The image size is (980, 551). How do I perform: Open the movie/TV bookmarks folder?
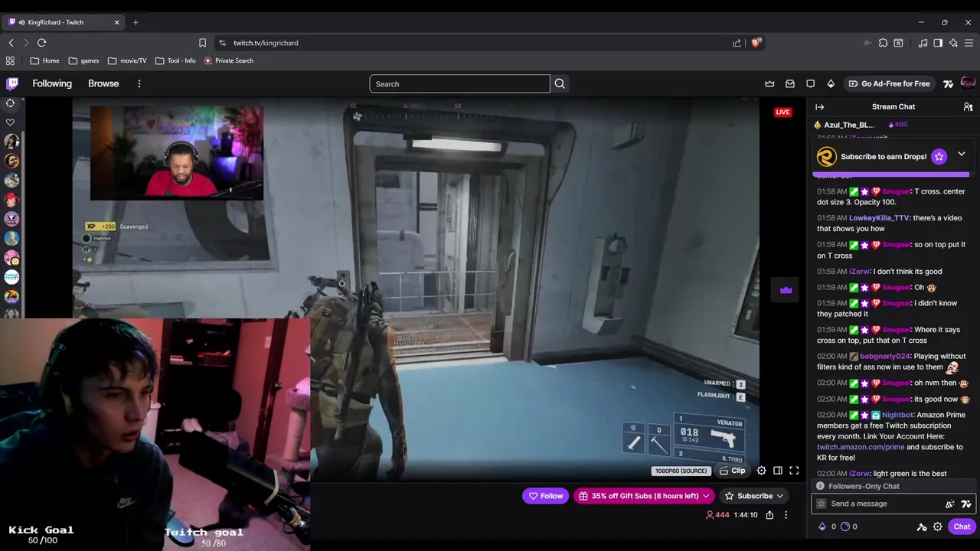127,60
